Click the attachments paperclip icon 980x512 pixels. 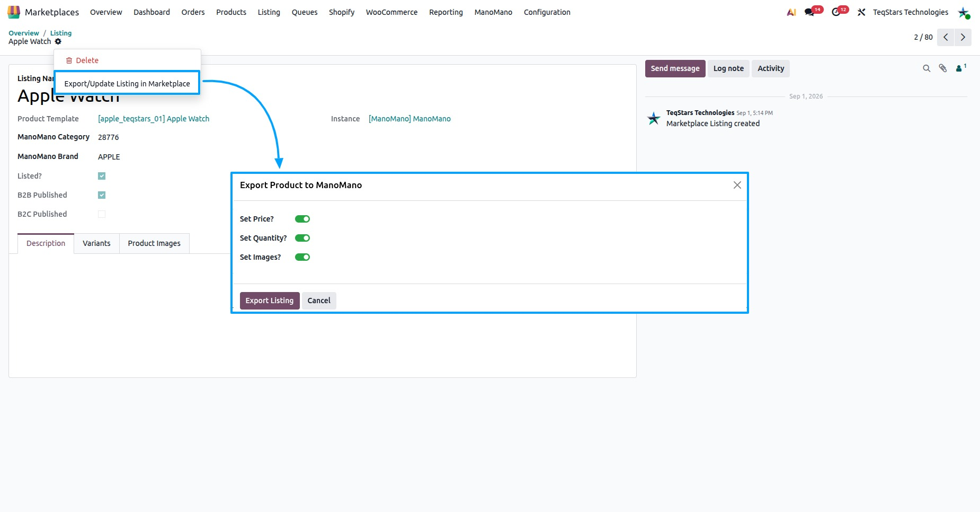coord(943,68)
